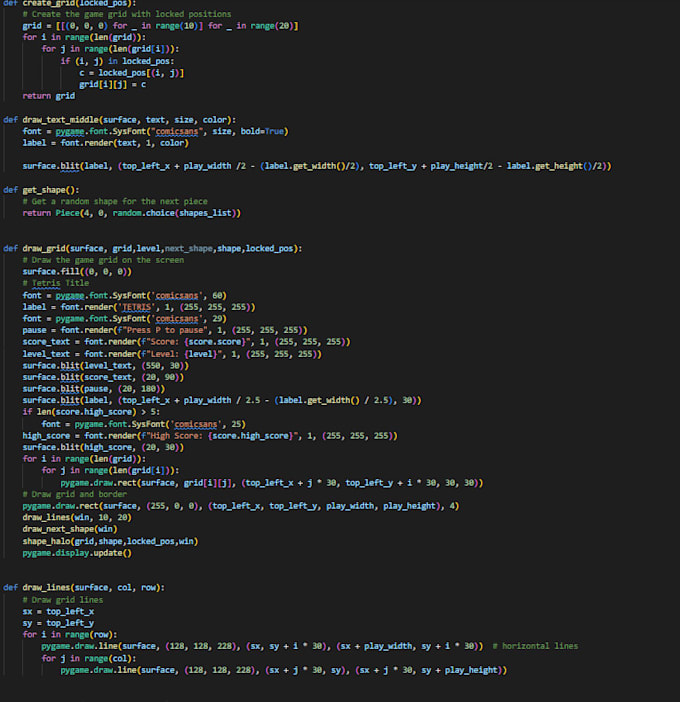Click the '# Tetris Title' comment
The width and height of the screenshot is (680, 702).
click(56, 283)
